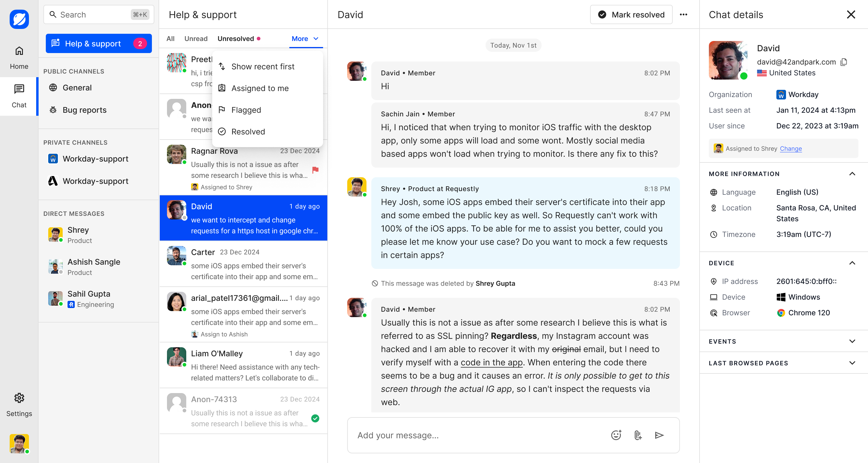Open the emoji picker in the composer
The height and width of the screenshot is (463, 868).
(616, 435)
